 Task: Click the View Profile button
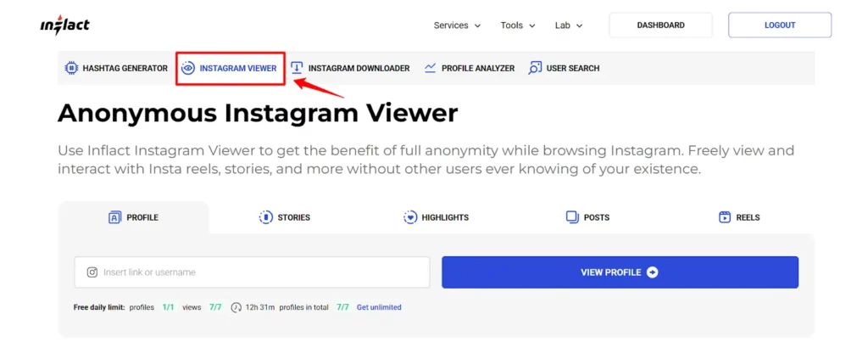620,272
